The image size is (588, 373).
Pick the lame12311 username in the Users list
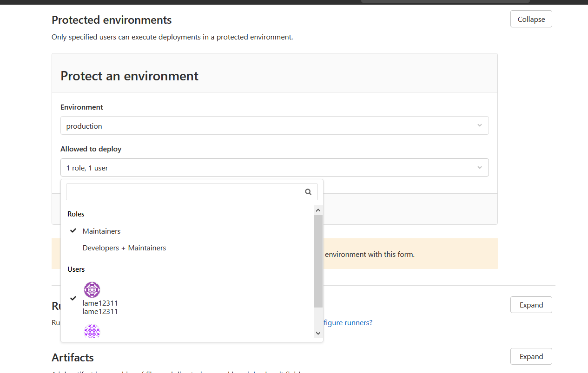(100, 303)
